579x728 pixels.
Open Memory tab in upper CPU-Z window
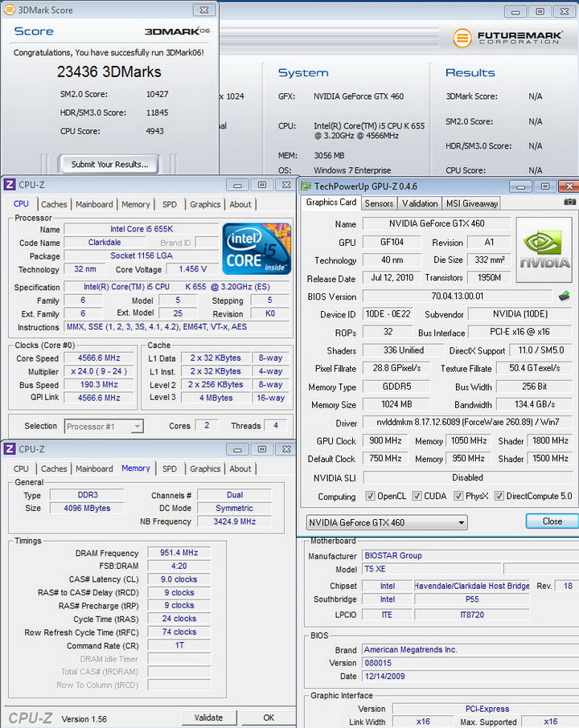pyautogui.click(x=136, y=204)
